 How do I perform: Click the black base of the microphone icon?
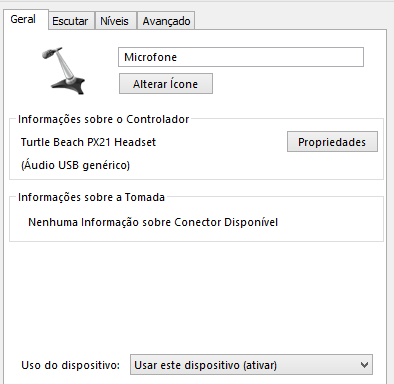pos(69,85)
